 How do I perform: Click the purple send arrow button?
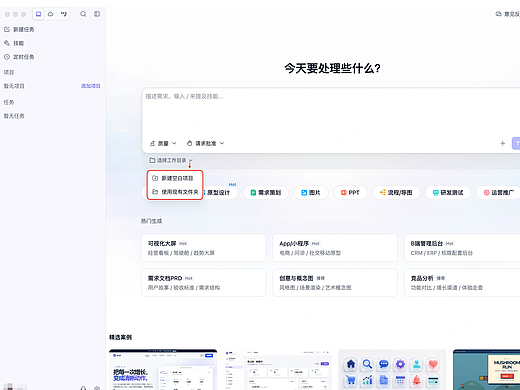coord(516,143)
